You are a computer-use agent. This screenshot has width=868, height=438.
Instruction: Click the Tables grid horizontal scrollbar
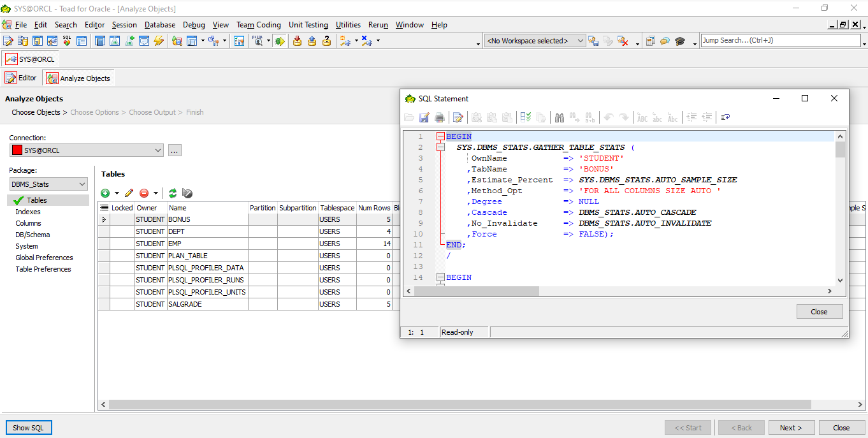tap(460, 405)
